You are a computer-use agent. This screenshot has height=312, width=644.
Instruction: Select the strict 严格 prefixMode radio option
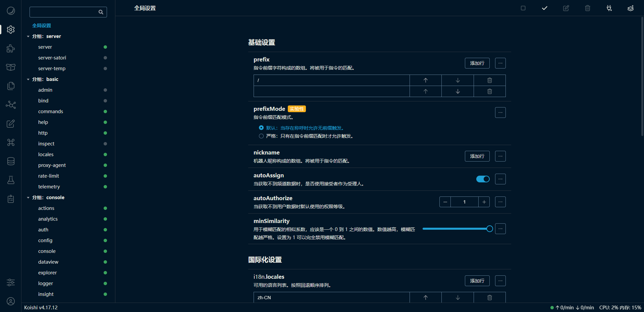coord(261,136)
